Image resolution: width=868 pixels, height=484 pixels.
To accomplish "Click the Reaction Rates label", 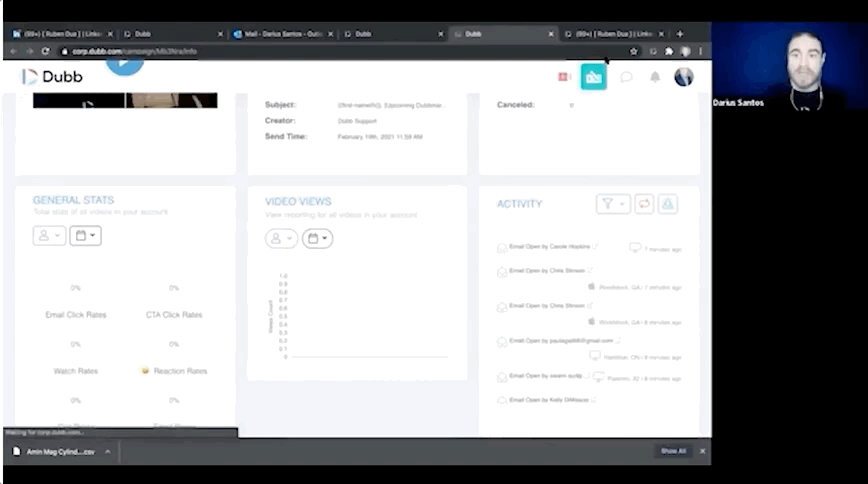I will pyautogui.click(x=180, y=371).
